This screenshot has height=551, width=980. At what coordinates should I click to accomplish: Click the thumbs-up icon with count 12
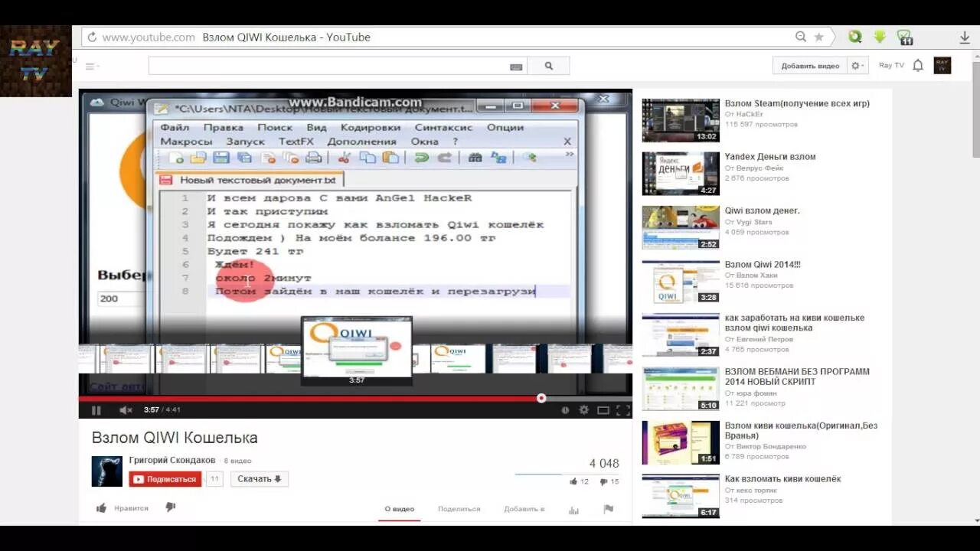573,481
